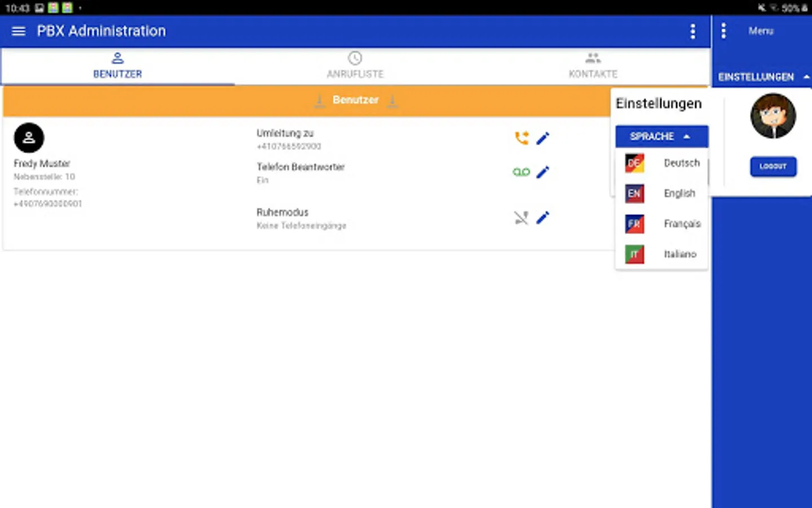The image size is (812, 508).
Task: Tap the three-dot icon beside Menu
Action: [723, 31]
